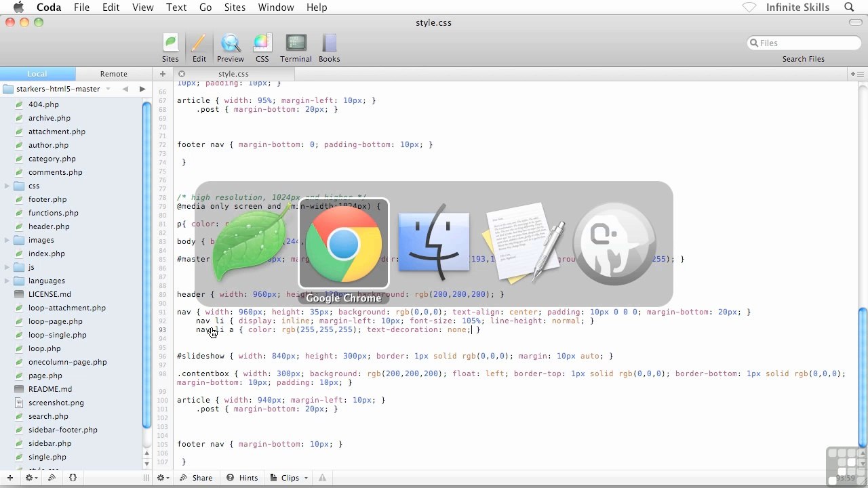868x488 pixels.
Task: Expand the images folder
Action: coord(7,240)
